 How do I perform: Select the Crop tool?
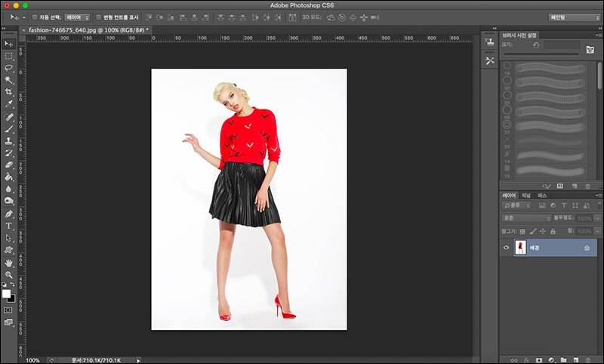(9, 91)
